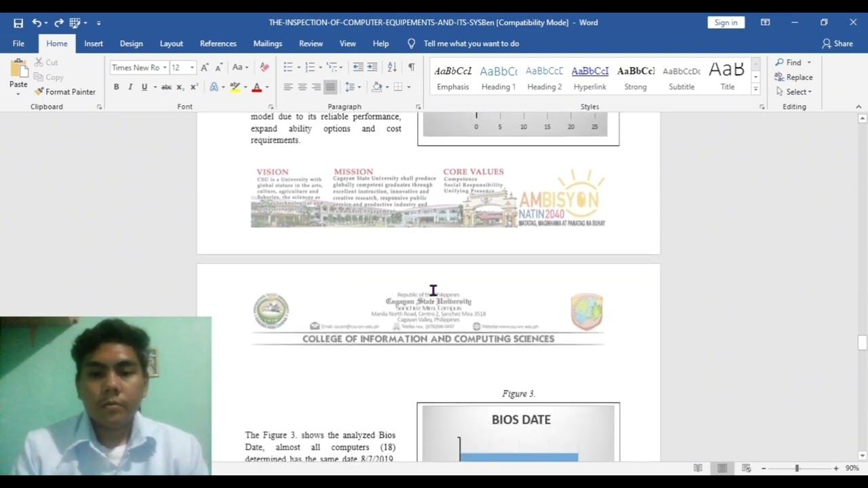Open the References tab
Screen dimensions: 868x488
click(218, 43)
